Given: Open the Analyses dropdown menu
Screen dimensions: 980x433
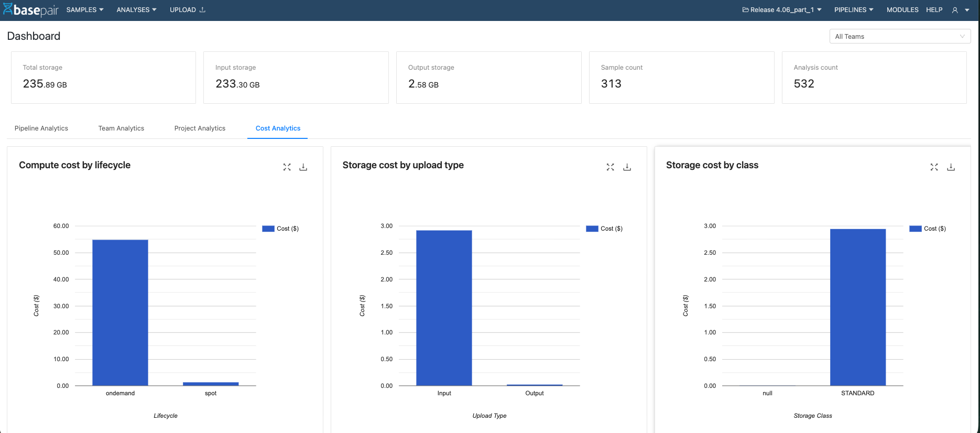Looking at the screenshot, I should pos(136,10).
